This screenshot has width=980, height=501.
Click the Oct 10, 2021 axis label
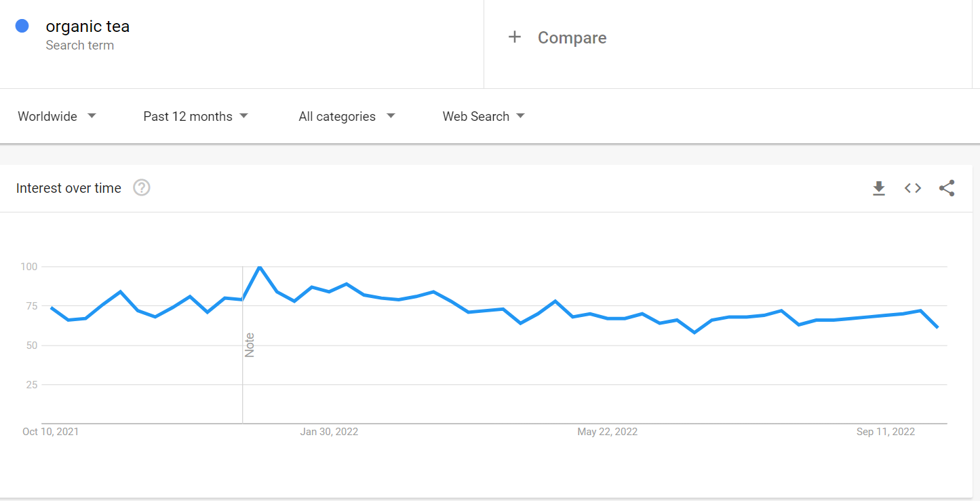tap(51, 432)
